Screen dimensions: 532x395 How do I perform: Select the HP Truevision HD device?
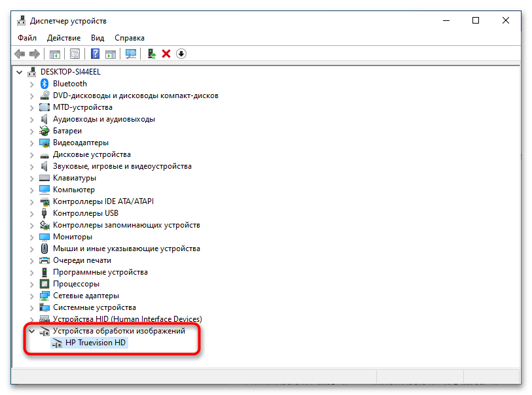(x=96, y=343)
